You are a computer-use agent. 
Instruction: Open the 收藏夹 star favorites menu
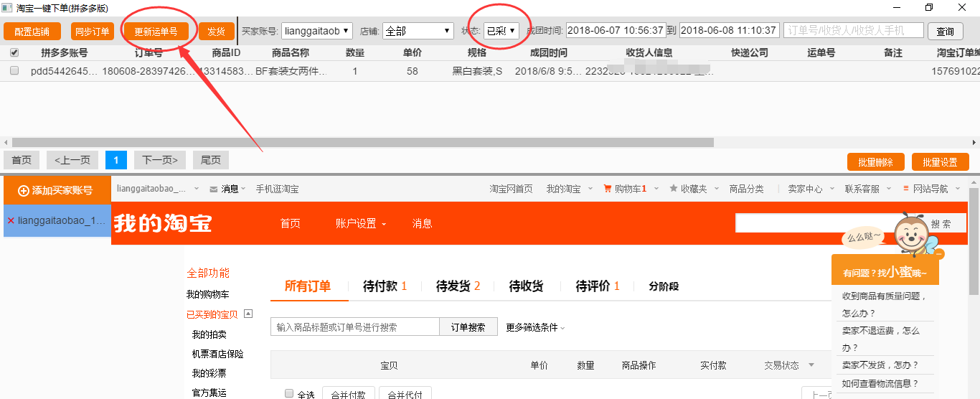pos(693,189)
